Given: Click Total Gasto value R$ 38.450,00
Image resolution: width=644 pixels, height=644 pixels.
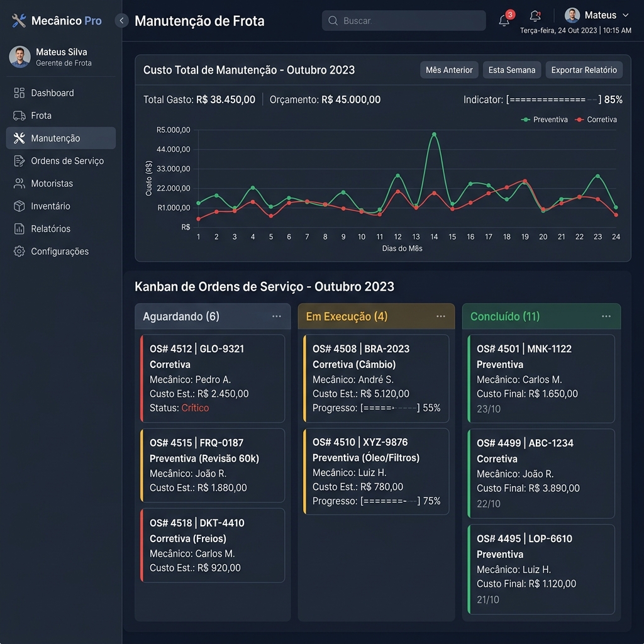Looking at the screenshot, I should pos(226,100).
